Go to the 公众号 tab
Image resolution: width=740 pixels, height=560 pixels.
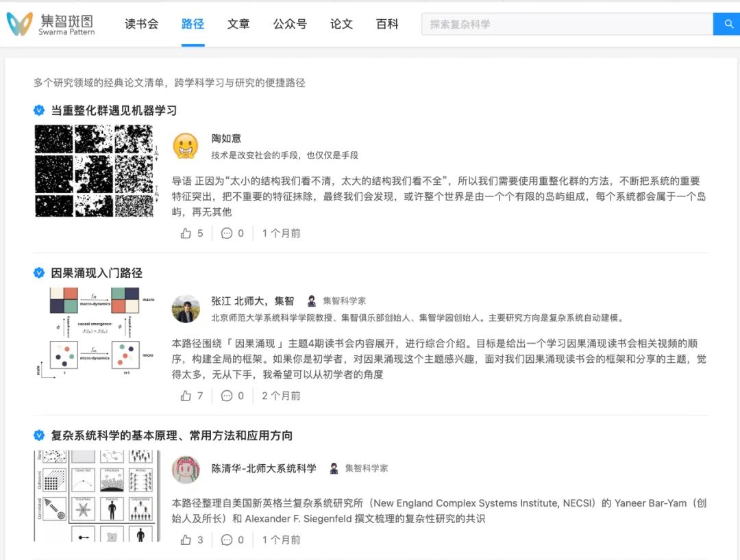pyautogui.click(x=290, y=24)
